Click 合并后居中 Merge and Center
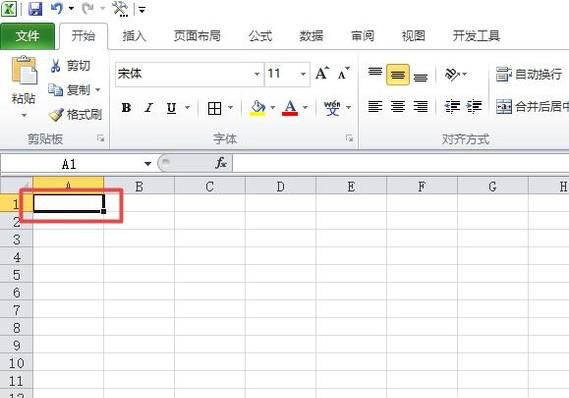The image size is (569, 398). (x=532, y=106)
